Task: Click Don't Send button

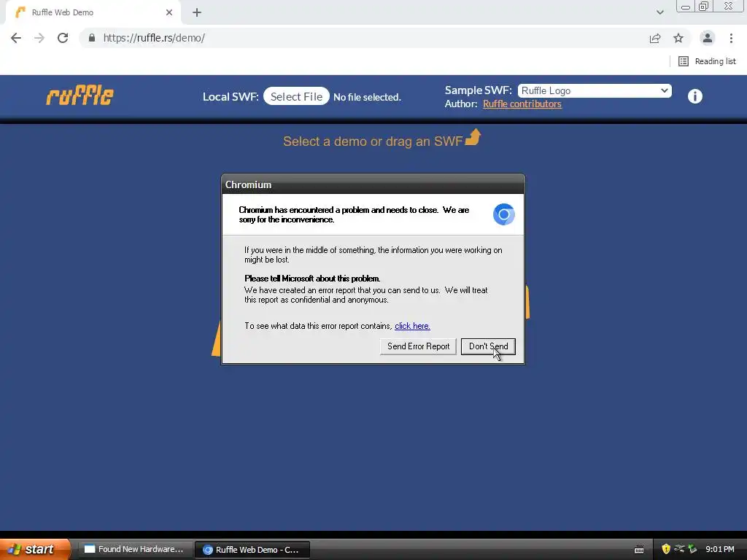Action: pos(488,346)
